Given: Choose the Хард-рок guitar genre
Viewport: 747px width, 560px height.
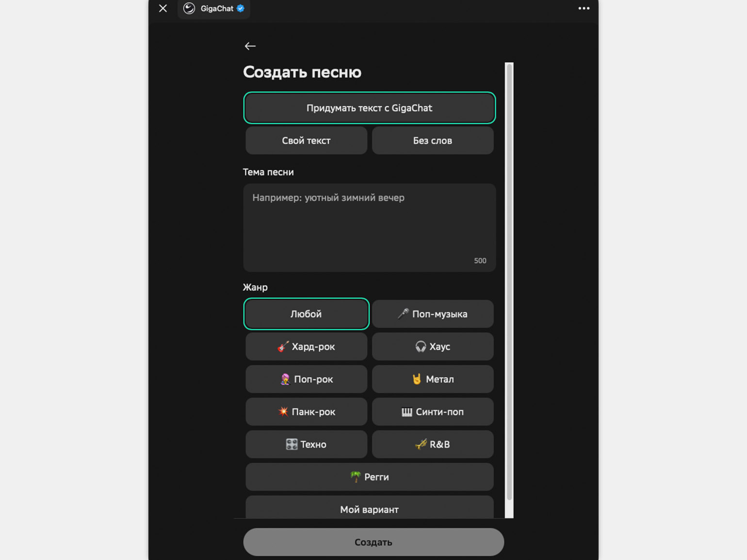Looking at the screenshot, I should pyautogui.click(x=306, y=347).
